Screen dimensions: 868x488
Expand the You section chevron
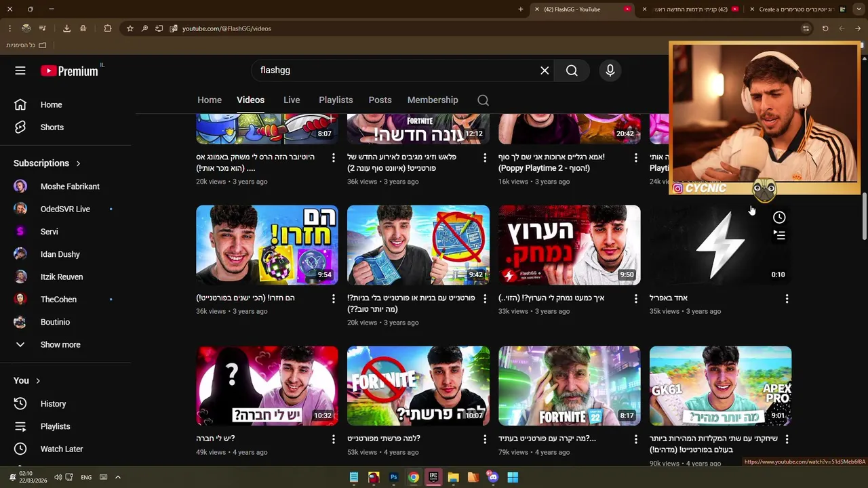tap(38, 381)
